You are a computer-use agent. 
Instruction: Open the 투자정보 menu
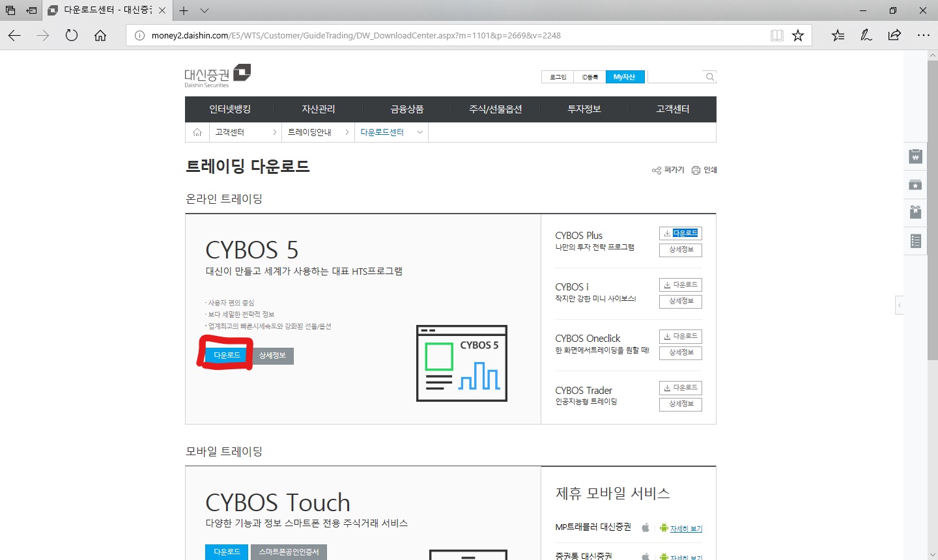point(584,109)
